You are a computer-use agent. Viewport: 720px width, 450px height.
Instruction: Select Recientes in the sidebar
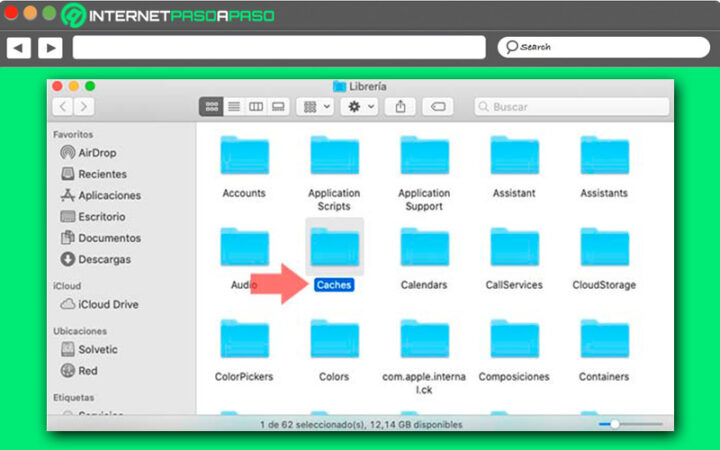click(x=101, y=174)
